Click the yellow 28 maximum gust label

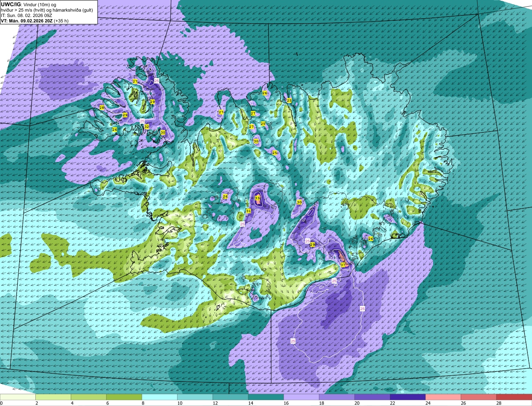click(x=102, y=108)
